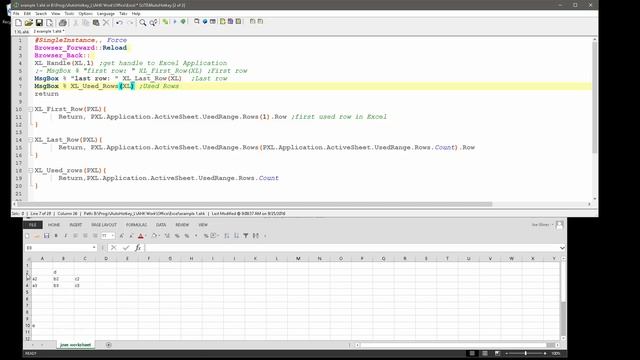Collapse XL_Last_Row function fold marker
This screenshot has width=640, height=360.
(31, 140)
